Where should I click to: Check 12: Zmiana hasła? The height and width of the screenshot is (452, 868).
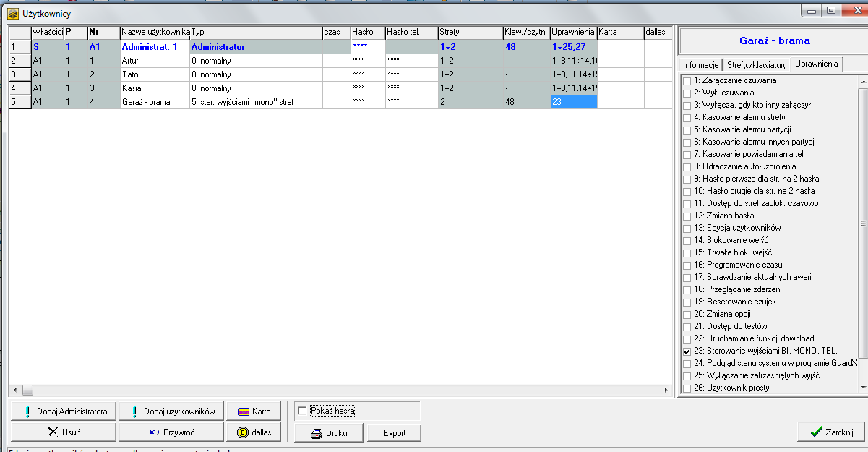(687, 216)
